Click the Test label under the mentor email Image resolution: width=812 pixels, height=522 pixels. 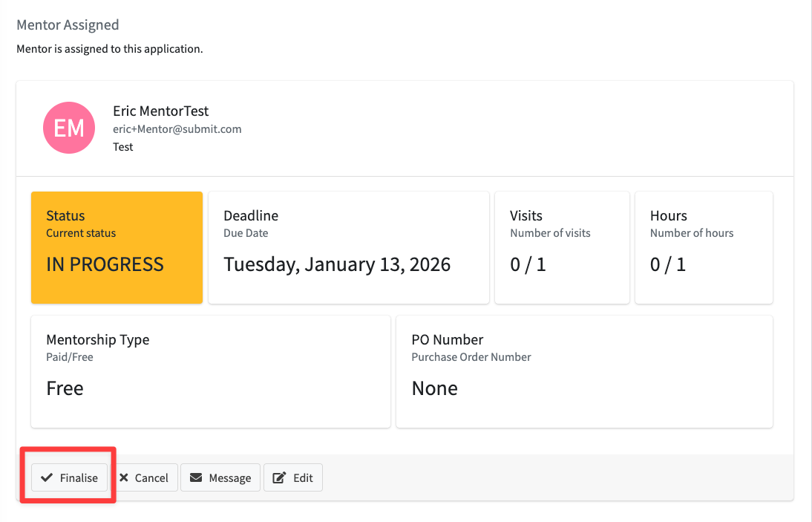123,147
